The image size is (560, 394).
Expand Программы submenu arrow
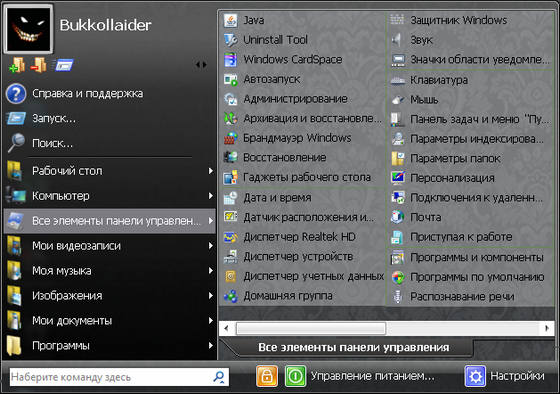tap(211, 346)
